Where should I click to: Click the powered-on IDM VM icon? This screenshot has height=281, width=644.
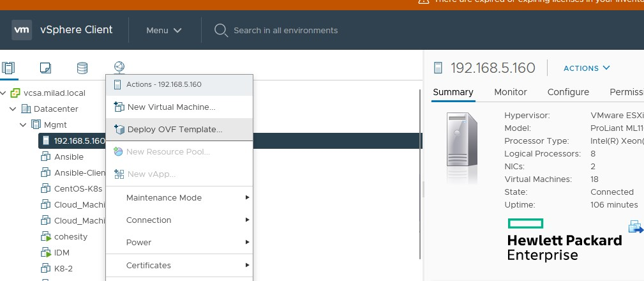(x=45, y=253)
